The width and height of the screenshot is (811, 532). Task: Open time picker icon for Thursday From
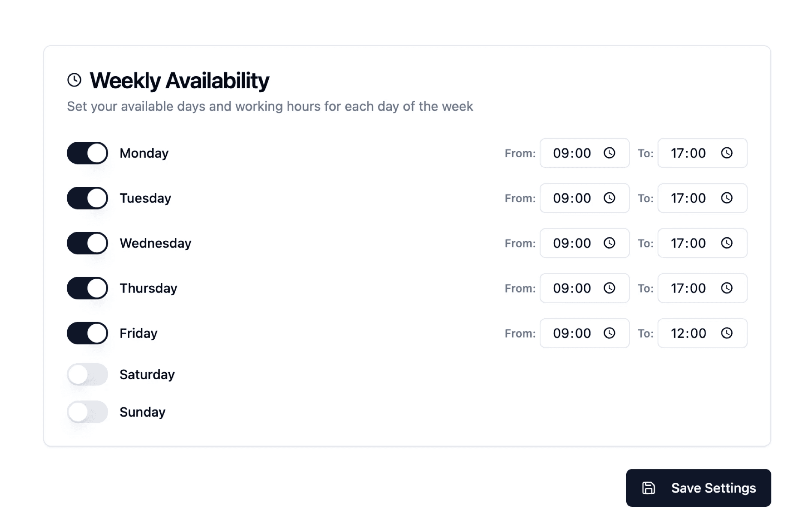point(609,288)
